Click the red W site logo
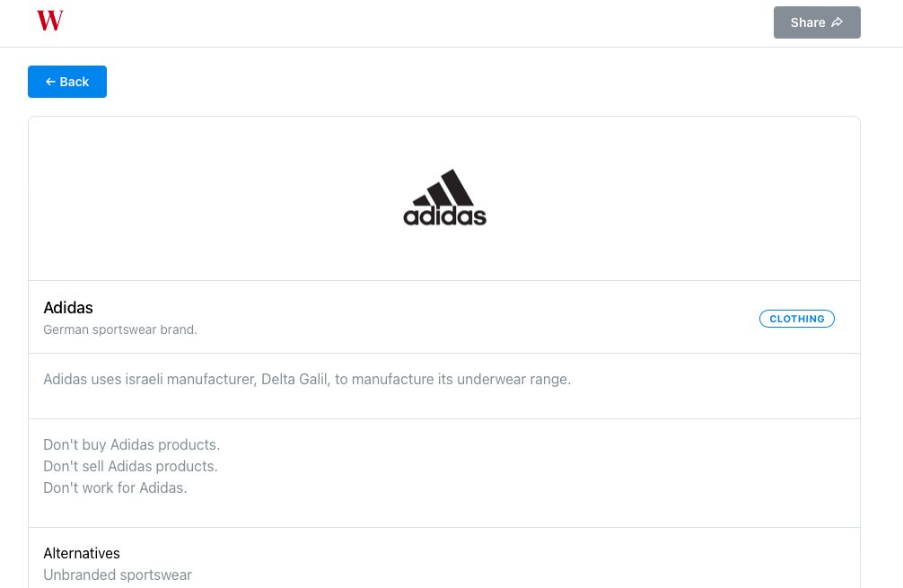Viewport: 903px width, 588px height. [49, 21]
